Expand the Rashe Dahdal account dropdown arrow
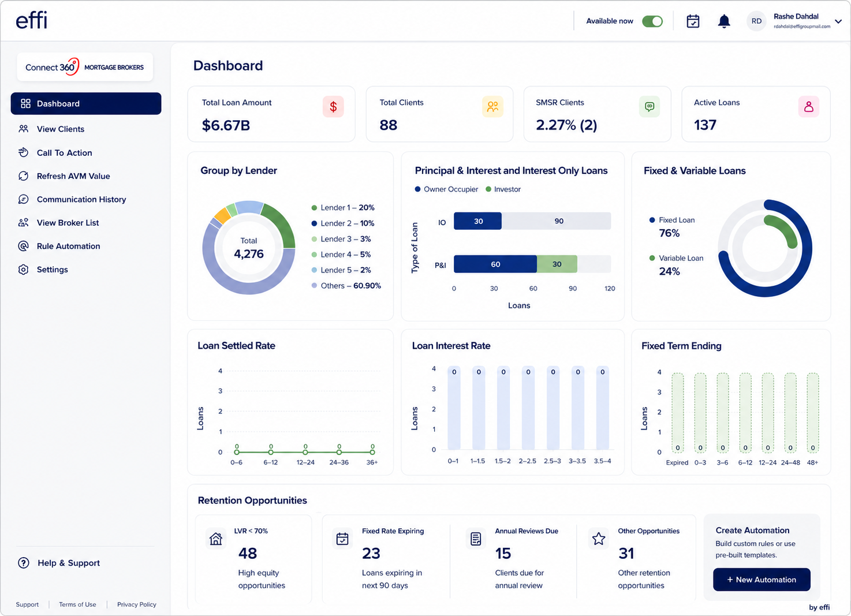Image resolution: width=851 pixels, height=616 pixels. [x=838, y=21]
